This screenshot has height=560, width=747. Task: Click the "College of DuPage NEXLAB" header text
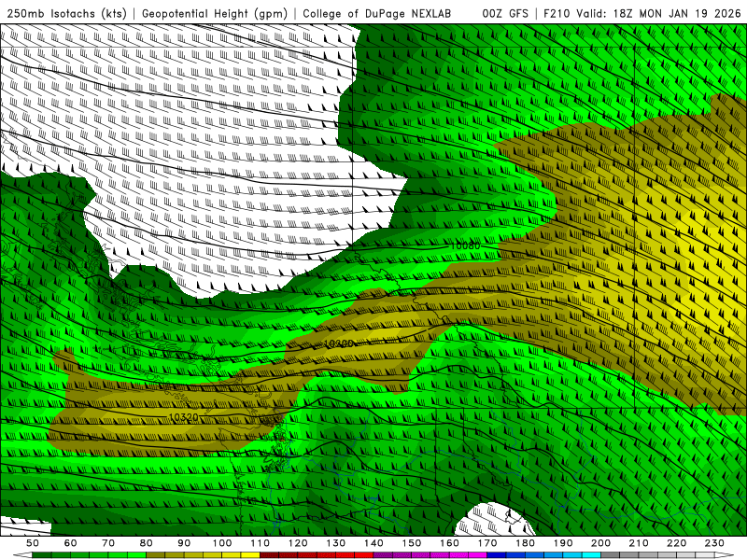click(x=377, y=14)
